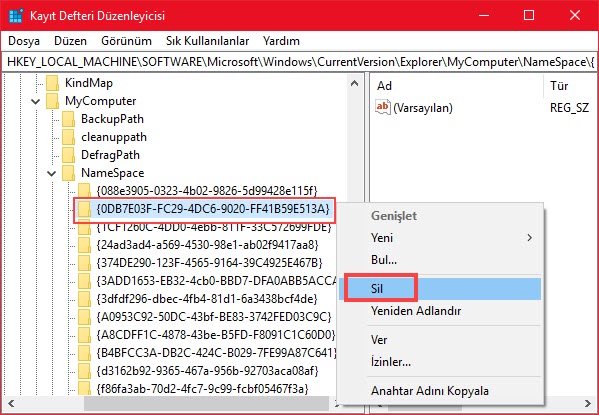Select Bul... in the context menu
Screen dimensions: 599x415
(x=440, y=260)
